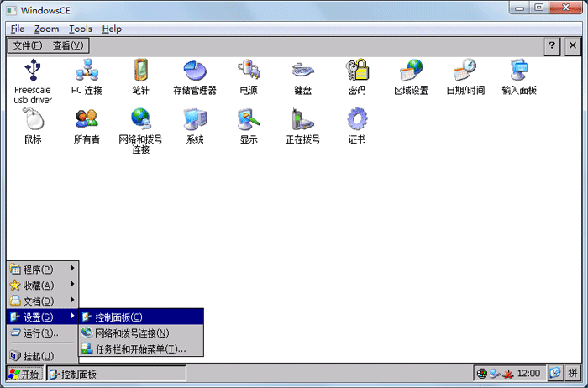Expand the 文档(D) submenu

click(x=42, y=301)
